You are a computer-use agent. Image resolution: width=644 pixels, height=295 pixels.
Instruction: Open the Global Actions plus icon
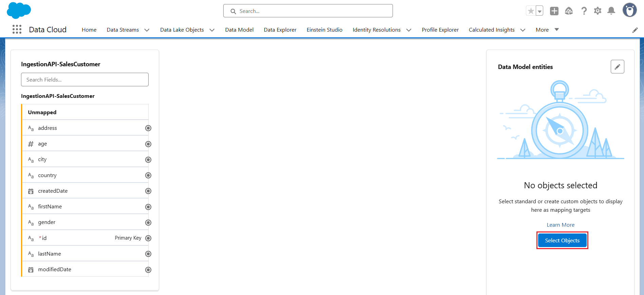554,11
